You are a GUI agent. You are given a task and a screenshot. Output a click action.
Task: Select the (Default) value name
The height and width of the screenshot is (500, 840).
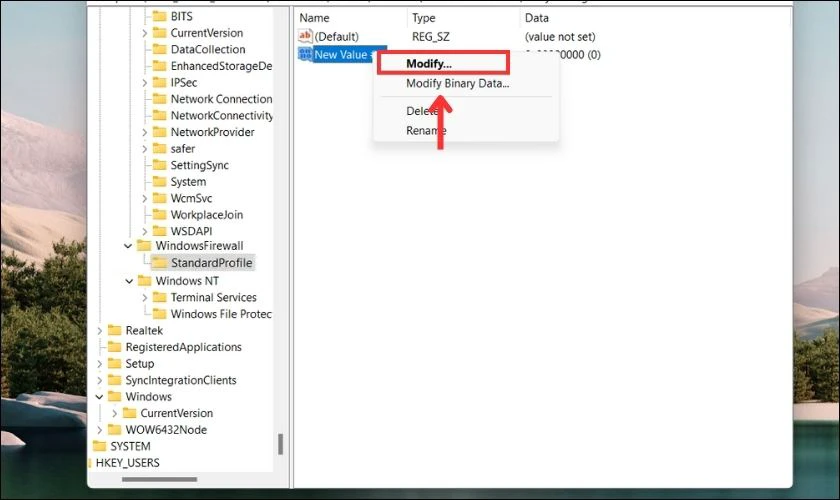336,36
